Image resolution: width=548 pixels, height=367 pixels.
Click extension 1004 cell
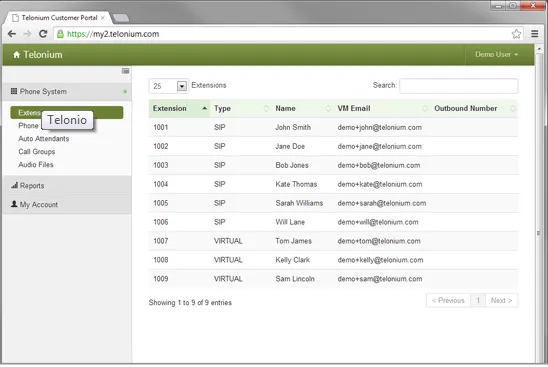pos(161,184)
